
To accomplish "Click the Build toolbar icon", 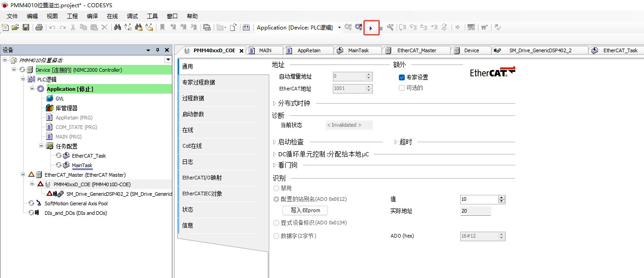I will pos(246,28).
